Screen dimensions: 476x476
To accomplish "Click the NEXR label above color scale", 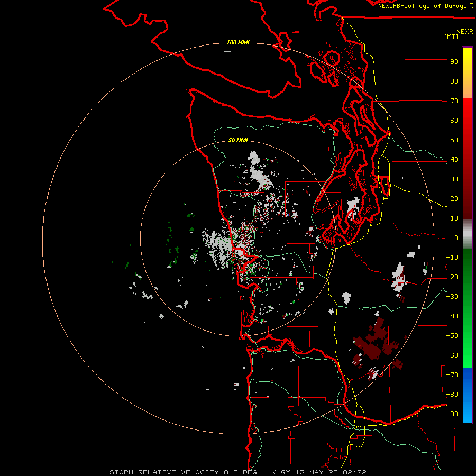I will click(x=464, y=32).
